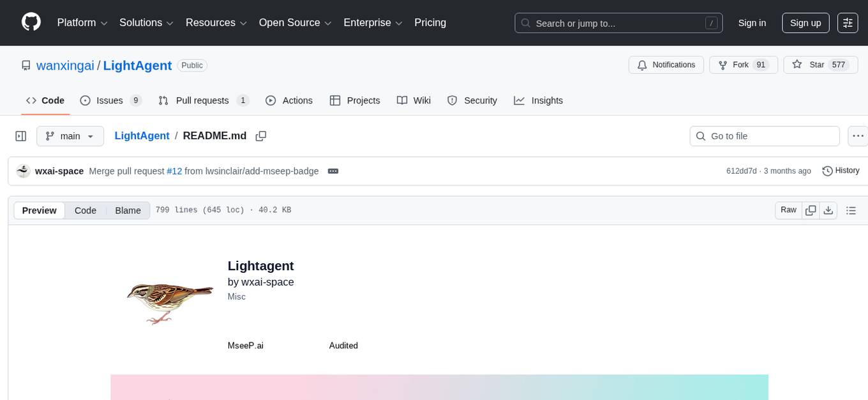The width and height of the screenshot is (868, 400).
Task: Expand the commit message ellipsis
Action: click(x=333, y=171)
